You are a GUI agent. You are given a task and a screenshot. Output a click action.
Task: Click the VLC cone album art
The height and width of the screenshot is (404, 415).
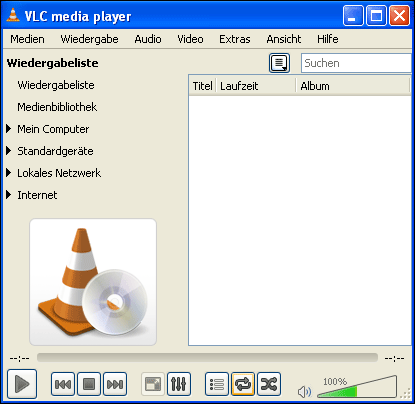(x=93, y=282)
